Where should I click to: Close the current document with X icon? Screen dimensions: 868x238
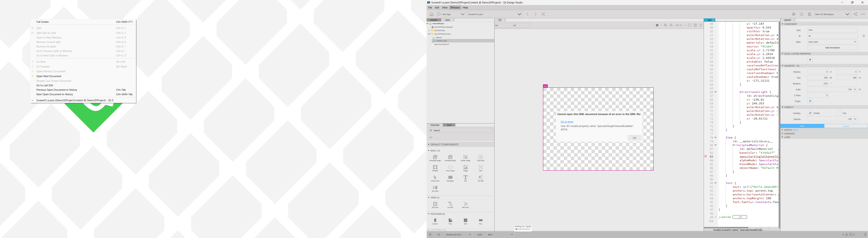[x=543, y=14]
